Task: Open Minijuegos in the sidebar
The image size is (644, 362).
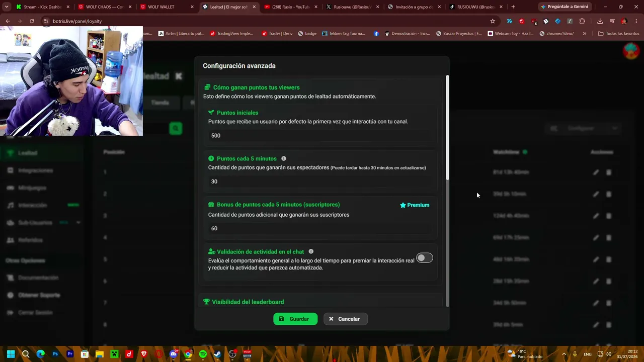Action: pos(32,188)
